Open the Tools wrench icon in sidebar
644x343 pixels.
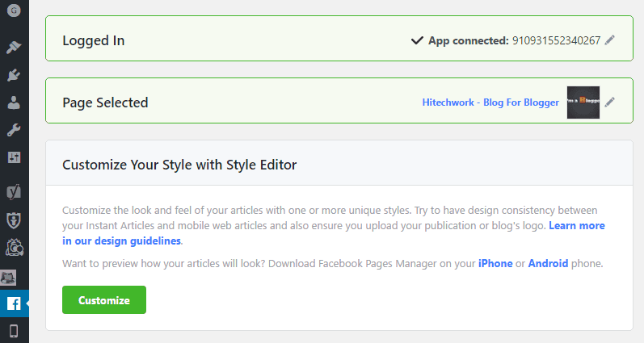pyautogui.click(x=14, y=130)
